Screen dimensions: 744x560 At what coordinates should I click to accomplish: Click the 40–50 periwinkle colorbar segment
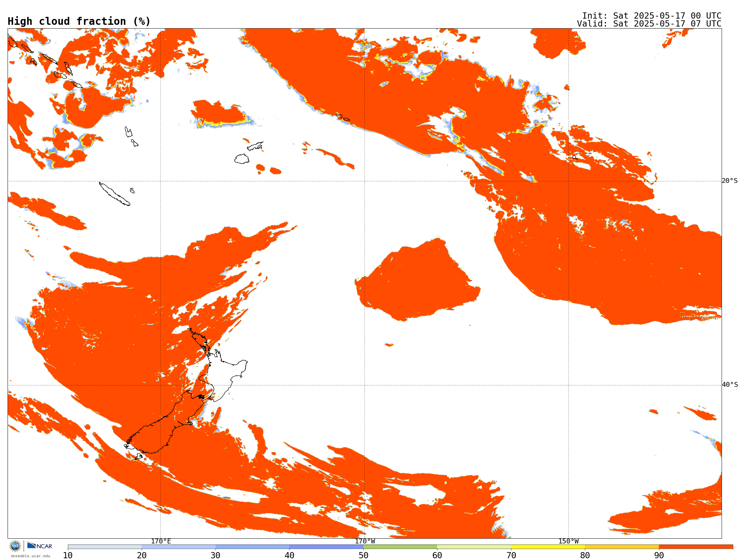pyautogui.click(x=326, y=547)
